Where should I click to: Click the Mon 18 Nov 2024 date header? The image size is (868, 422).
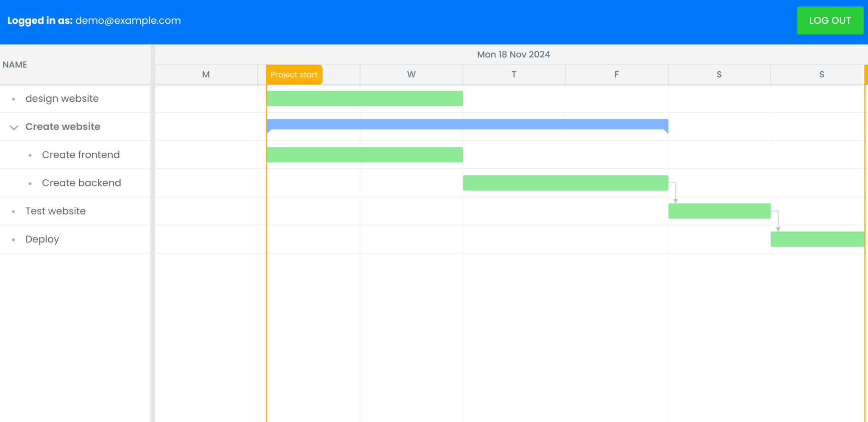[514, 54]
